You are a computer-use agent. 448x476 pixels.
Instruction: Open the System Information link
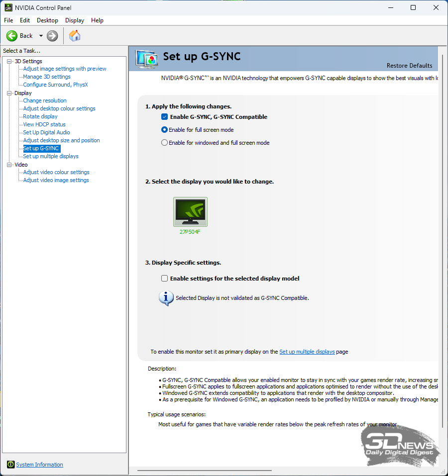[x=39, y=465]
